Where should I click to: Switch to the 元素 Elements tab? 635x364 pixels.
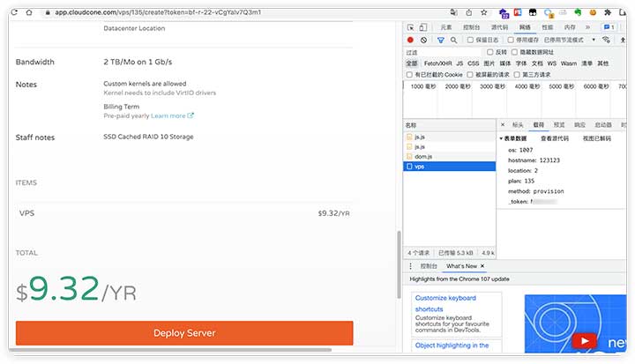coord(446,27)
